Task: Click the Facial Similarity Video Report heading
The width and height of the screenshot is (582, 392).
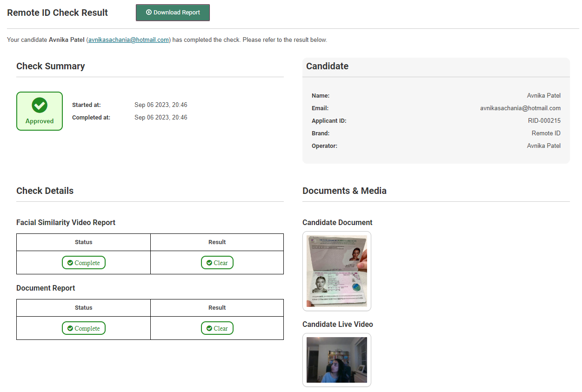Action: 66,222
